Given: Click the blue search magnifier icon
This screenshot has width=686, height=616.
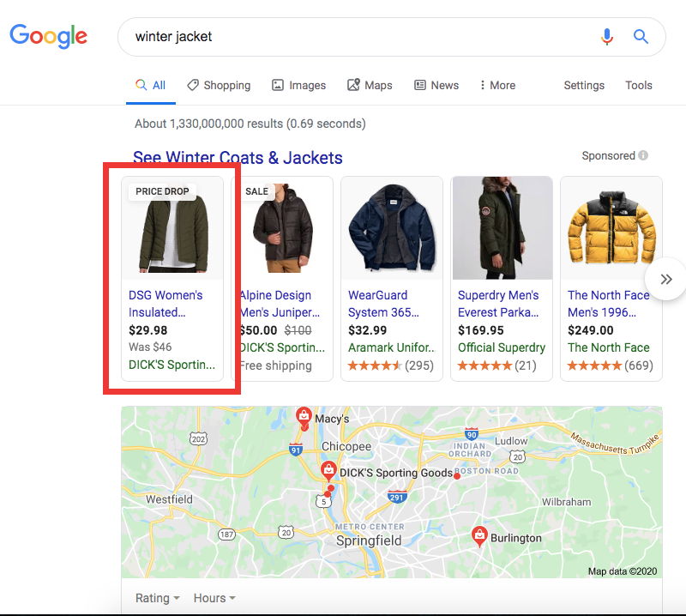Looking at the screenshot, I should click(641, 36).
